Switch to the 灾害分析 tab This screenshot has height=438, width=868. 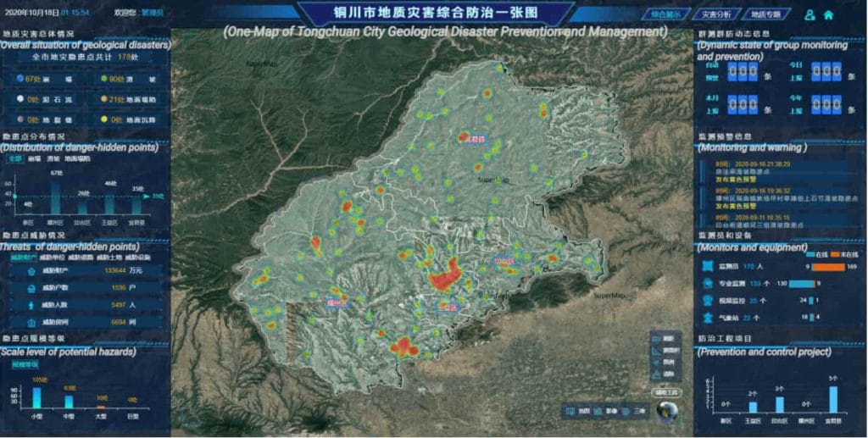point(717,14)
